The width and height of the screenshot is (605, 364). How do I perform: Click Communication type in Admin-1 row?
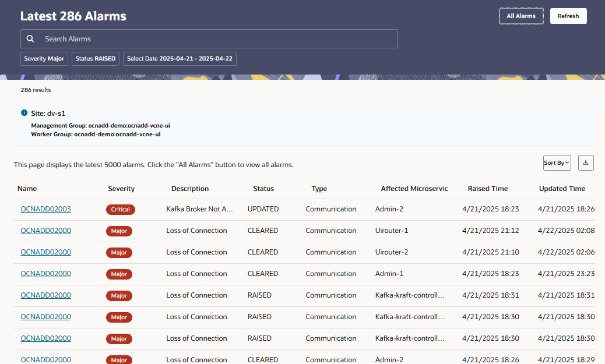(x=330, y=274)
